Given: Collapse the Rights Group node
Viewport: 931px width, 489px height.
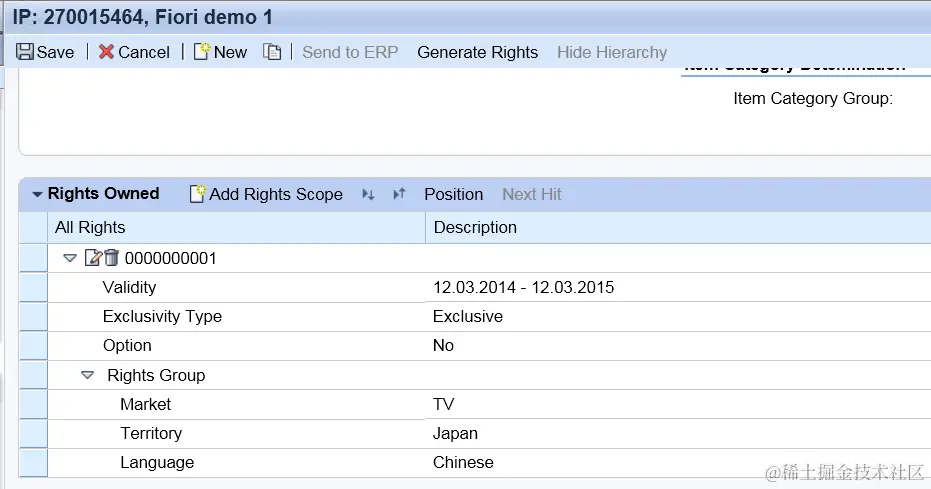Looking at the screenshot, I should point(87,375).
